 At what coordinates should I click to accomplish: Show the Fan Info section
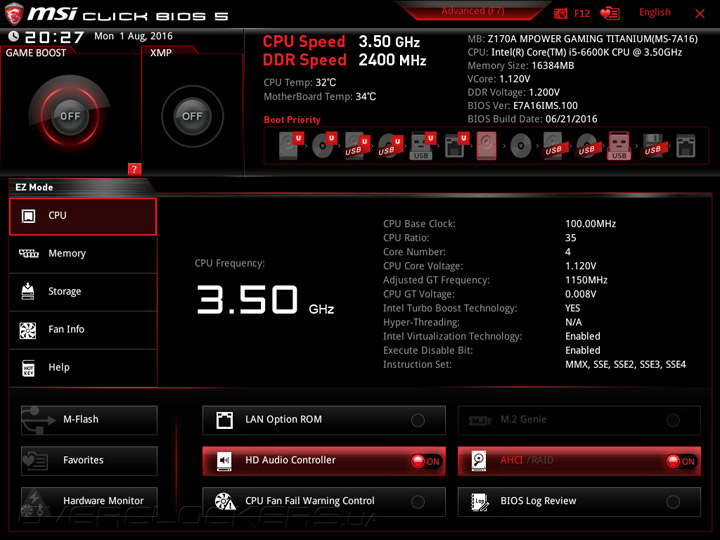tap(83, 330)
